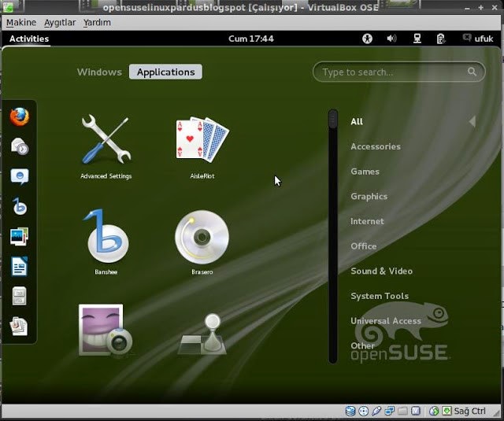Filter by Graphics category
The height and width of the screenshot is (421, 504).
369,196
